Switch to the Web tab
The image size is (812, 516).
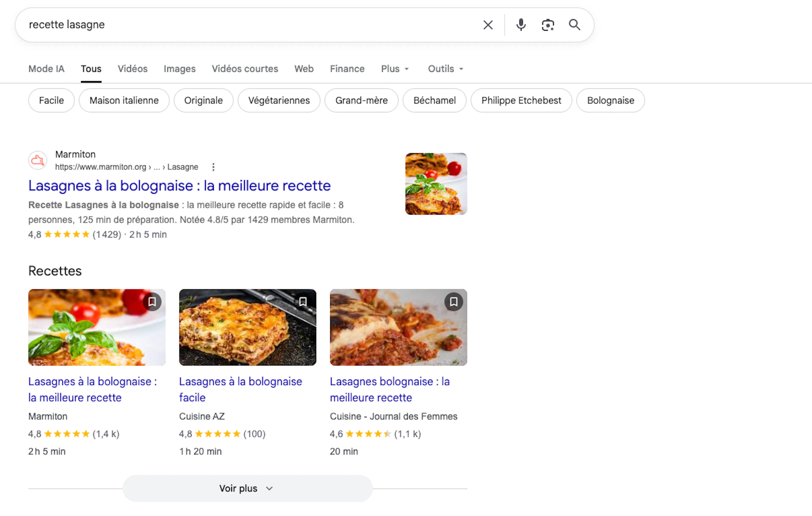(x=304, y=69)
